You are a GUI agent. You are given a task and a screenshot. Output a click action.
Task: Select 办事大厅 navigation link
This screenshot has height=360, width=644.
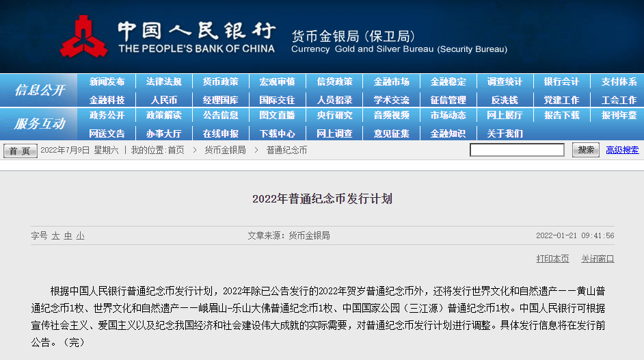click(x=163, y=133)
